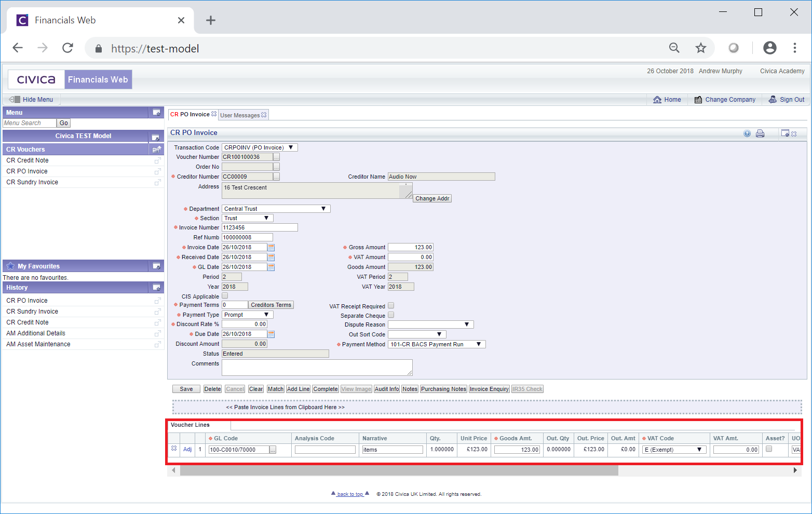
Task: Open calendar picker for Invoice Date
Action: point(271,248)
